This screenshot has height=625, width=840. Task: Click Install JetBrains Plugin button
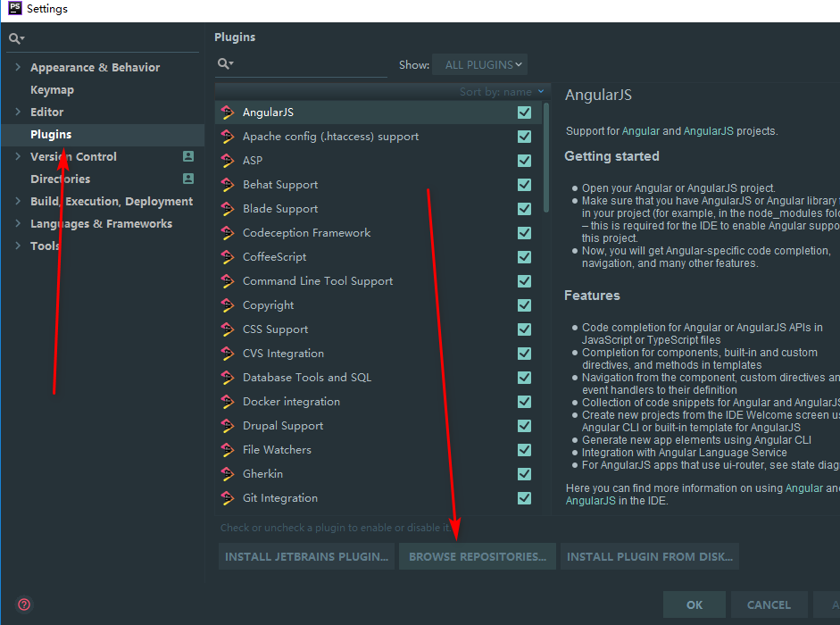[306, 556]
